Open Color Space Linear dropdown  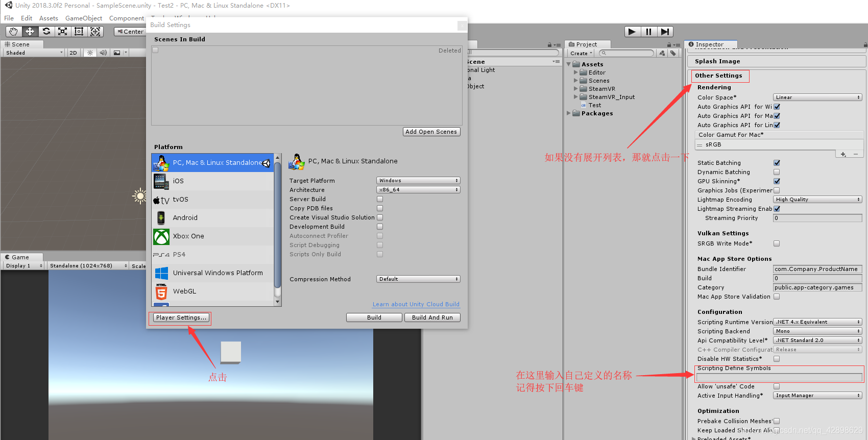pos(817,97)
